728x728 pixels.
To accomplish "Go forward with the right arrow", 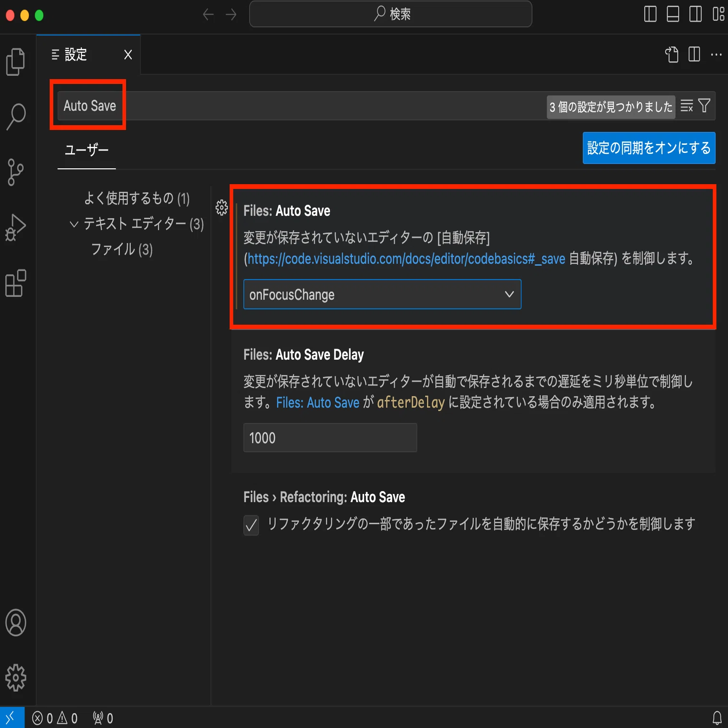I will coord(231,14).
